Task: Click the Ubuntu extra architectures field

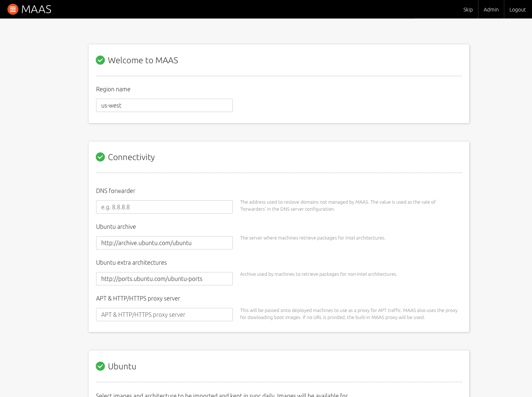Action: 164,279
